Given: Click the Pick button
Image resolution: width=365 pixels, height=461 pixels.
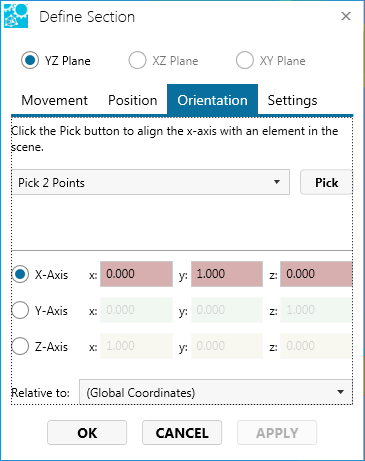Looking at the screenshot, I should pos(326,182).
